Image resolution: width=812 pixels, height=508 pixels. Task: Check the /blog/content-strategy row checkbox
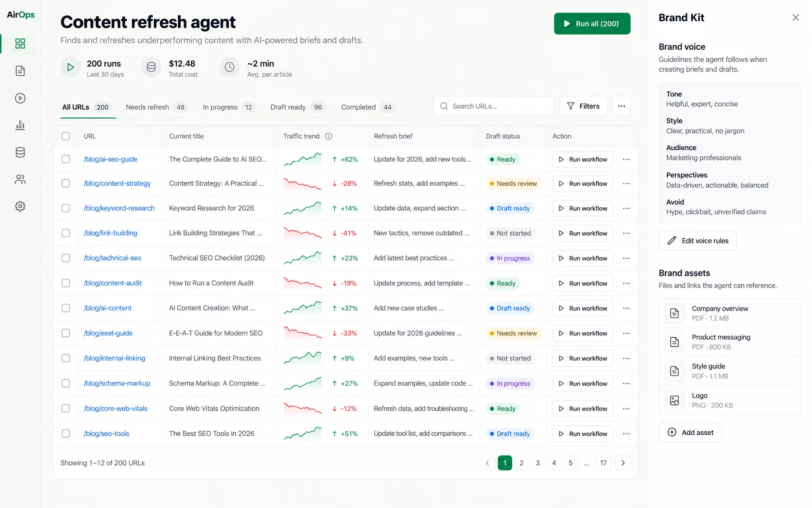[x=66, y=183]
